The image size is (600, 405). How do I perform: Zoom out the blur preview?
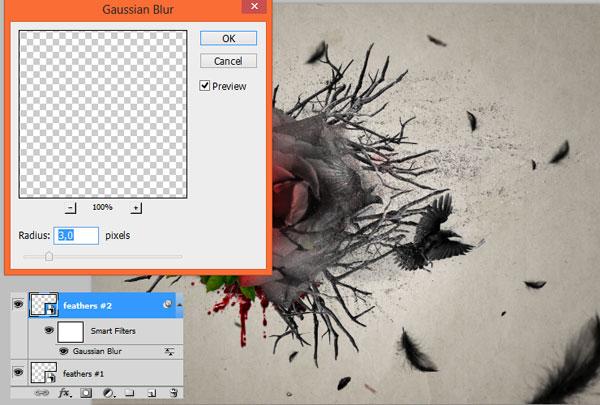point(71,207)
